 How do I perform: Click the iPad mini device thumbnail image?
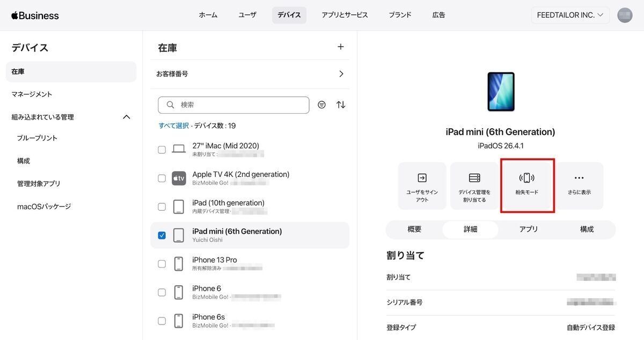point(501,92)
